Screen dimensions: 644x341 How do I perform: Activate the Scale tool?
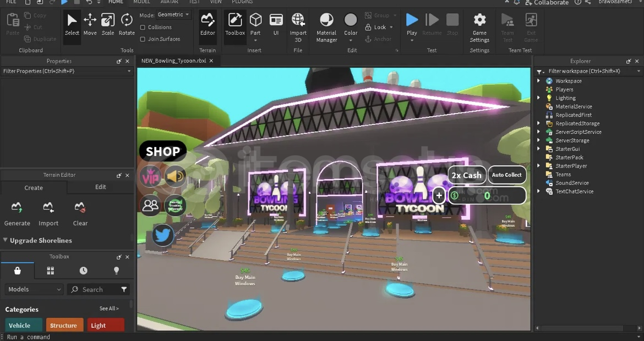[x=107, y=24]
